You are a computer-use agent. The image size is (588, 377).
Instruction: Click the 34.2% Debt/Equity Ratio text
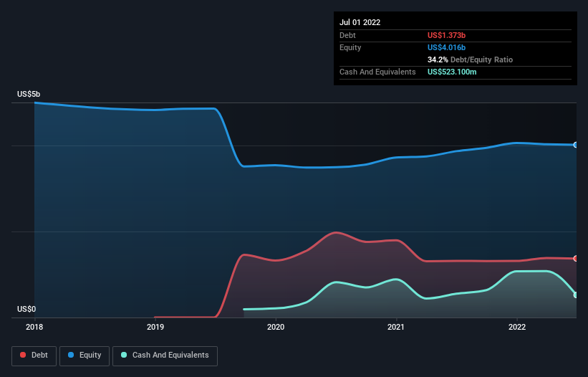pyautogui.click(x=471, y=59)
